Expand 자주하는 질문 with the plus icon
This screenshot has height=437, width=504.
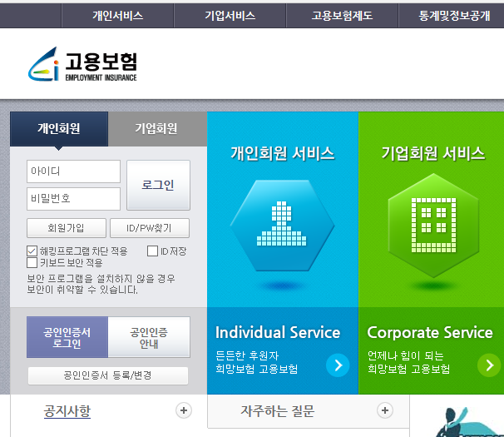coord(385,410)
